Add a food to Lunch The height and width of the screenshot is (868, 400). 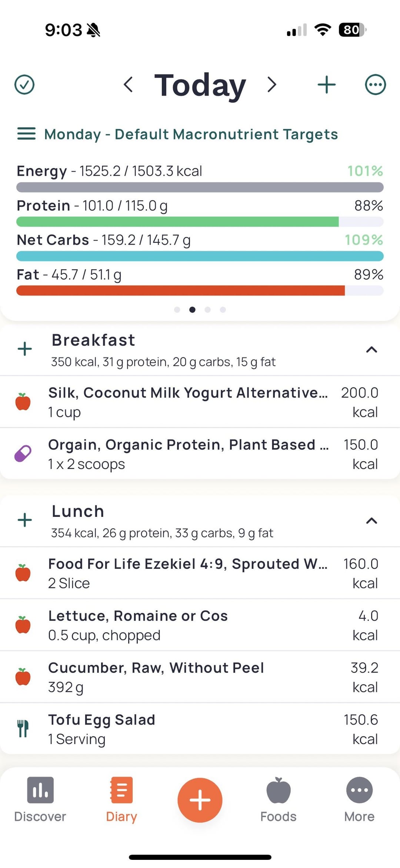click(25, 520)
